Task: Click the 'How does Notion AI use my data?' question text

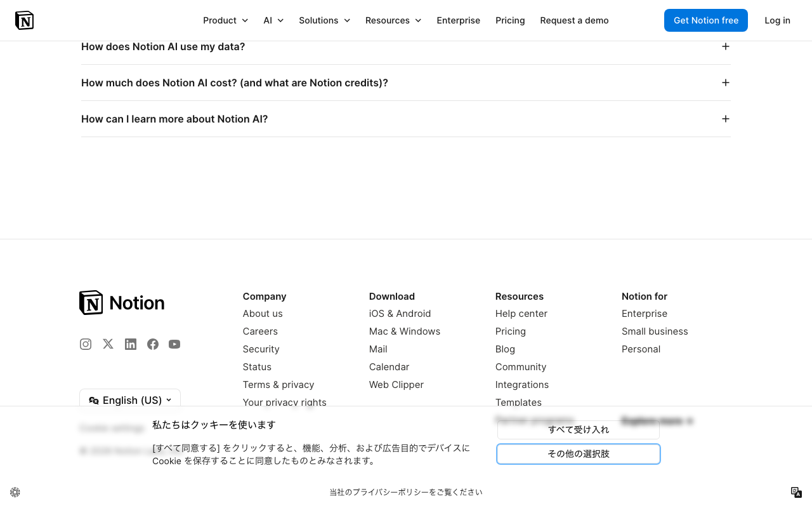Action: pos(163,46)
